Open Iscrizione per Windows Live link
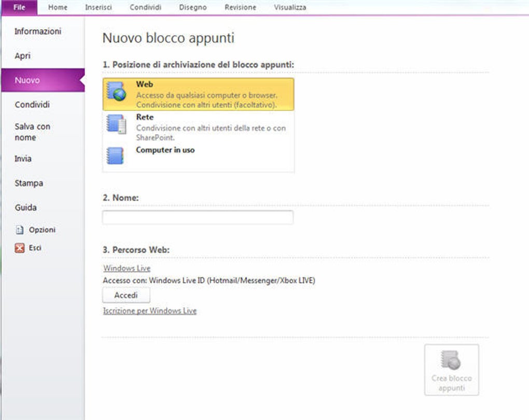This screenshot has width=529, height=420. (150, 311)
